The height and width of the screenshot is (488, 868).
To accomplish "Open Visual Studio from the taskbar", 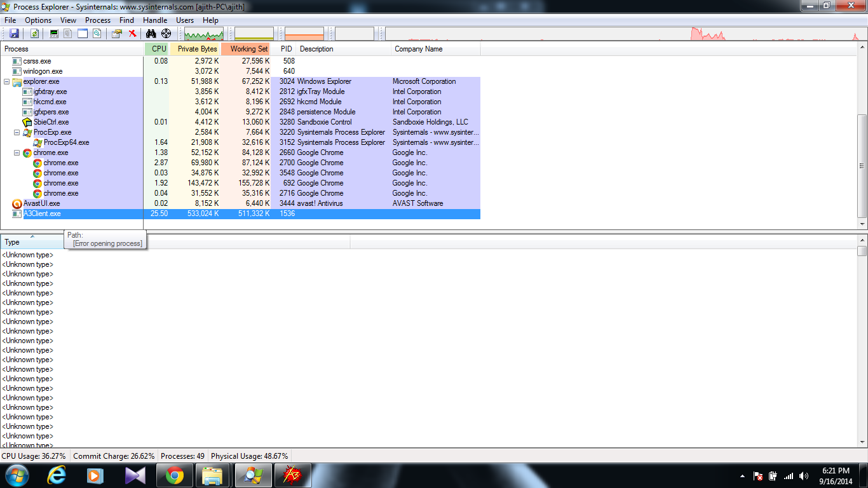I will click(x=135, y=475).
